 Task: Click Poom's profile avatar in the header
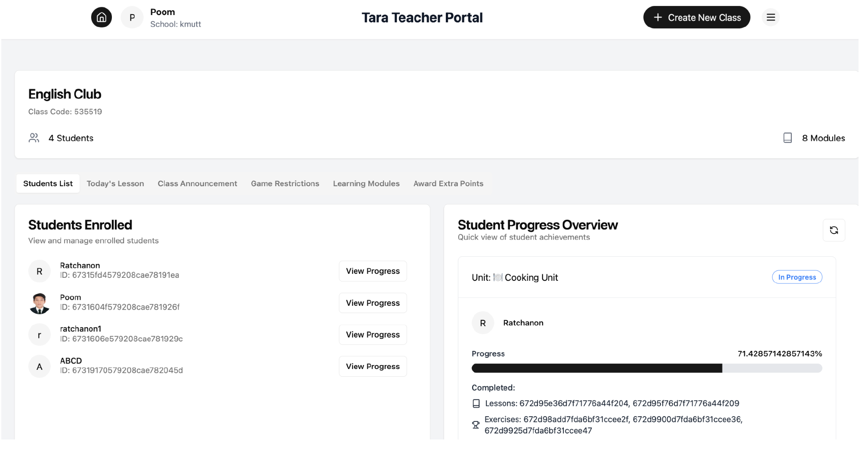click(132, 17)
